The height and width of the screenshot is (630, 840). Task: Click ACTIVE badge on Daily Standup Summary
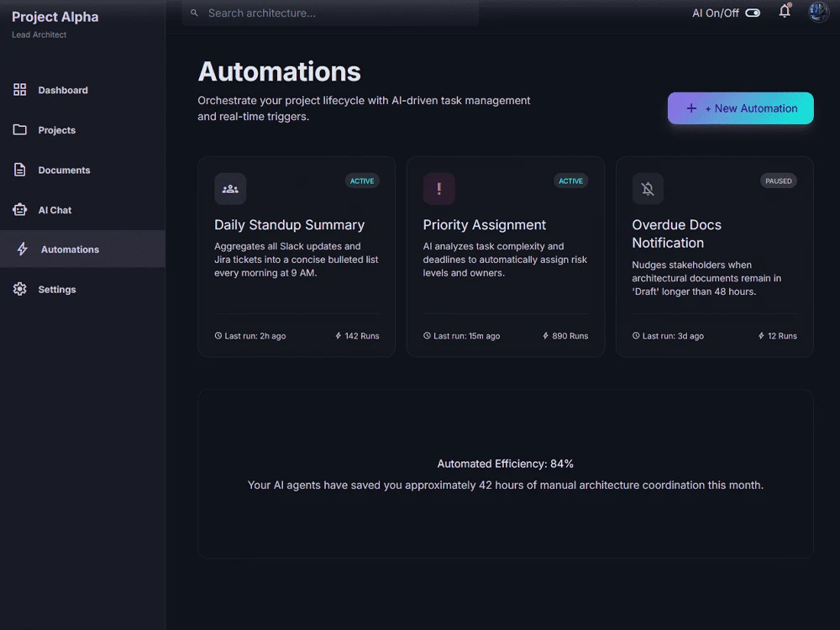pos(362,181)
